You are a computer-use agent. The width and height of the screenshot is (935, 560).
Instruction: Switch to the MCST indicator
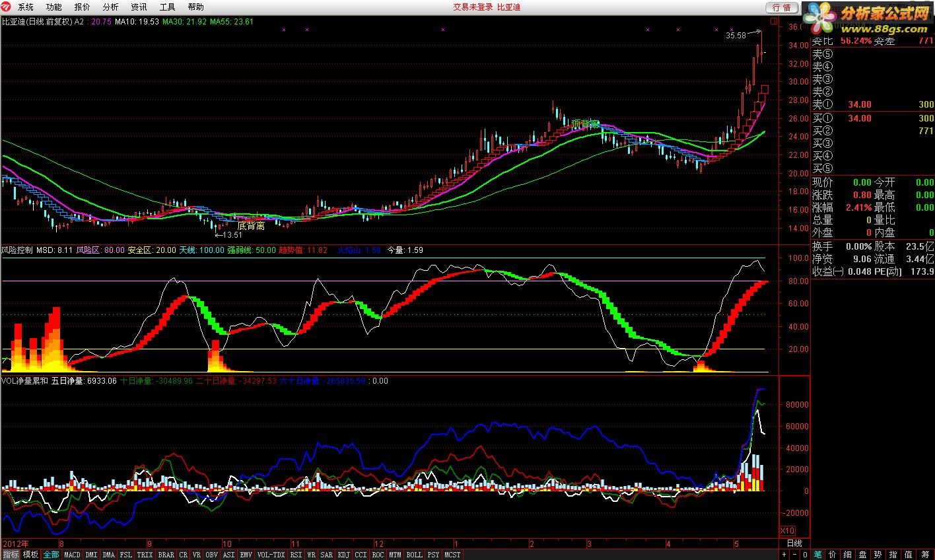click(452, 555)
